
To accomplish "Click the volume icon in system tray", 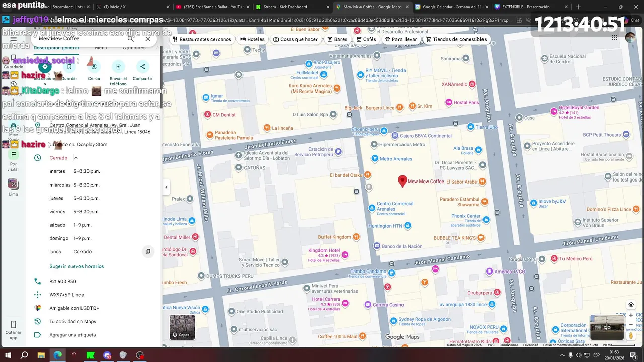I will tap(578, 355).
